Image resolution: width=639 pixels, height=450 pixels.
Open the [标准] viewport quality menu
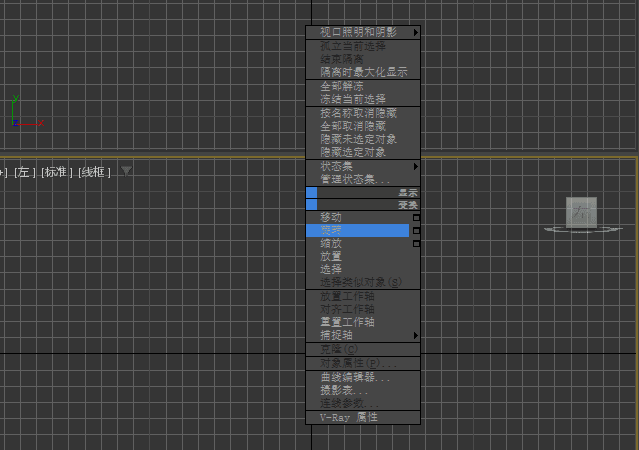pyautogui.click(x=57, y=172)
